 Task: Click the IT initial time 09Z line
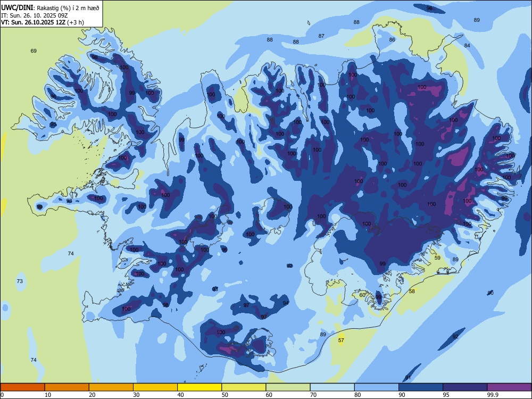tap(34, 15)
